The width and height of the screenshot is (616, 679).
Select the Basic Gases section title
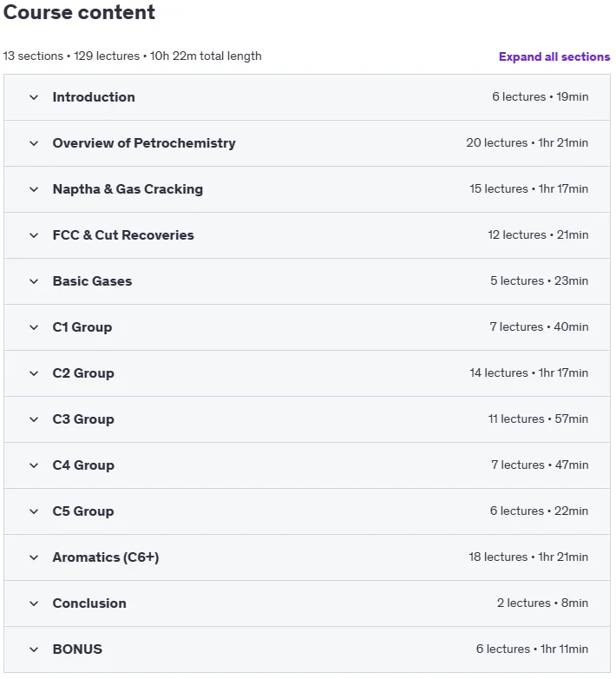[92, 281]
